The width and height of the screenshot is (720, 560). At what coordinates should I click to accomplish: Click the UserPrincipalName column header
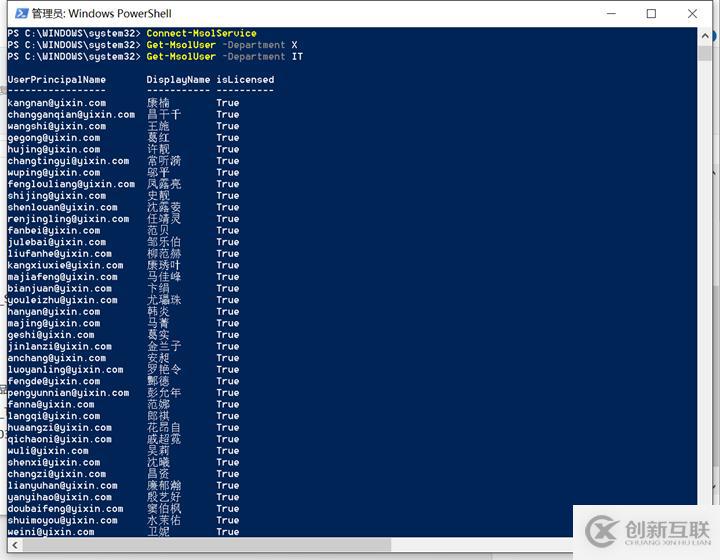pos(56,80)
